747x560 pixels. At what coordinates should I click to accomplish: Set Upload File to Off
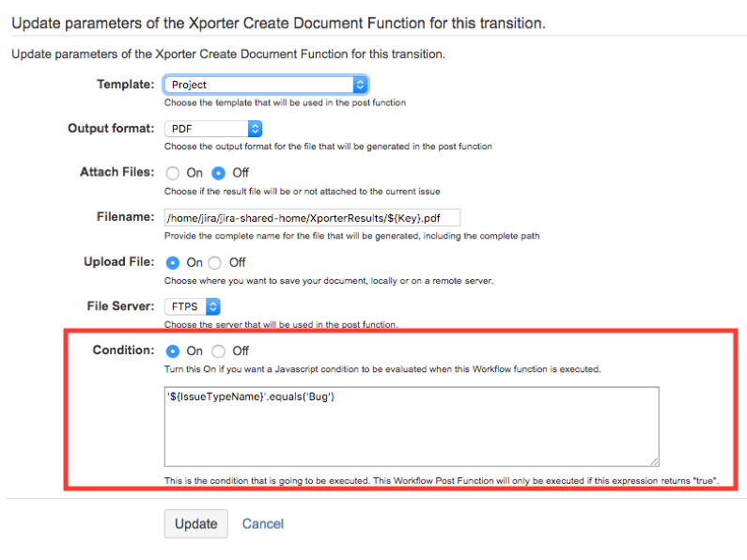215,262
